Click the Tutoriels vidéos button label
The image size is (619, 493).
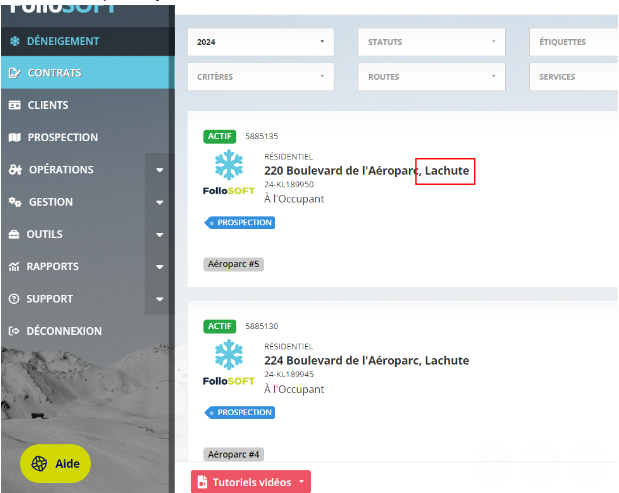(252, 482)
